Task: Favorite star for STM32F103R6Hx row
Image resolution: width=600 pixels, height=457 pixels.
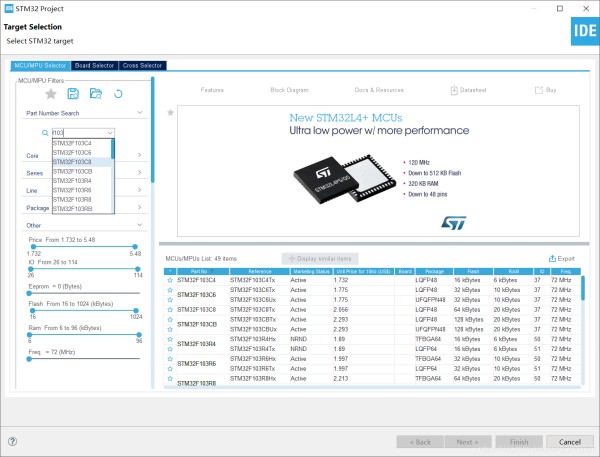Action: pyautogui.click(x=170, y=359)
